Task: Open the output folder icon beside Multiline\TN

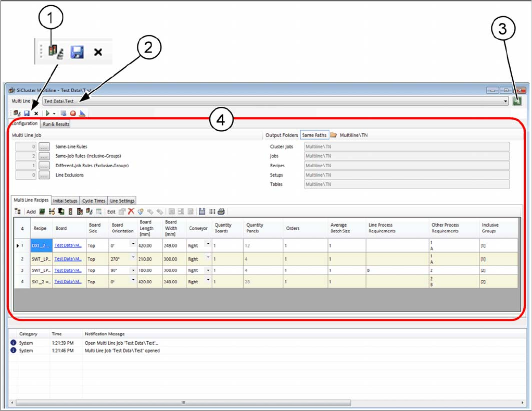Action: click(334, 135)
